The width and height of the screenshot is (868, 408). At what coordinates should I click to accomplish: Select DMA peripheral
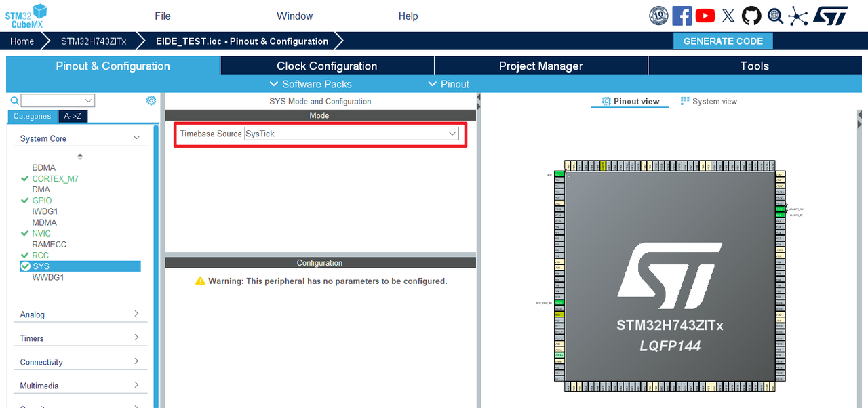[x=41, y=190]
